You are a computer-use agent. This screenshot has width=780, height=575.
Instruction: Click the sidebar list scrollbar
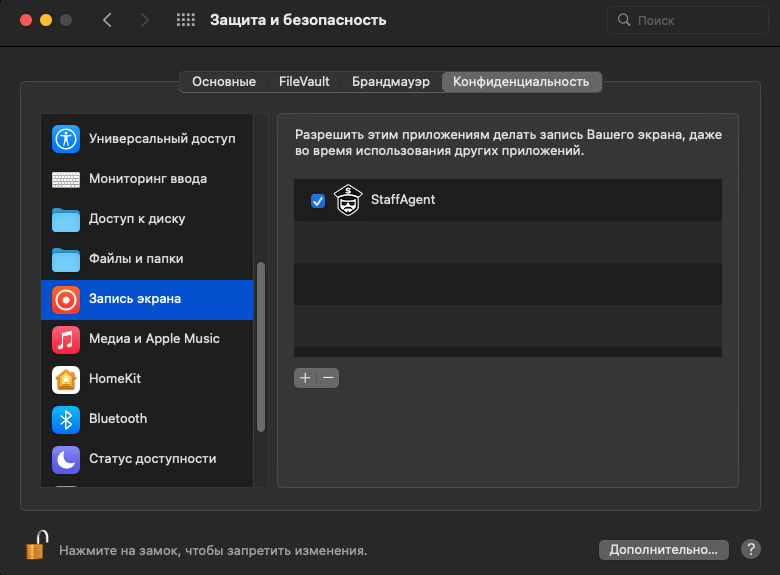click(x=261, y=346)
